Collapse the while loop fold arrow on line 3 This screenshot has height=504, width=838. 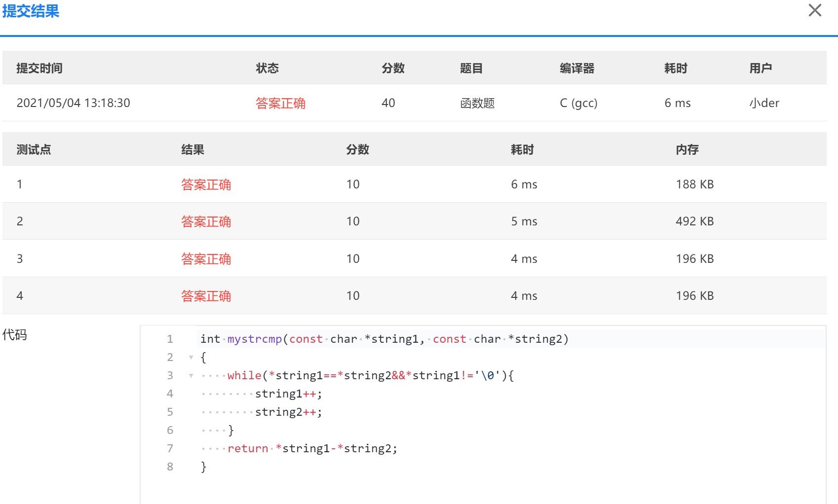tap(191, 376)
